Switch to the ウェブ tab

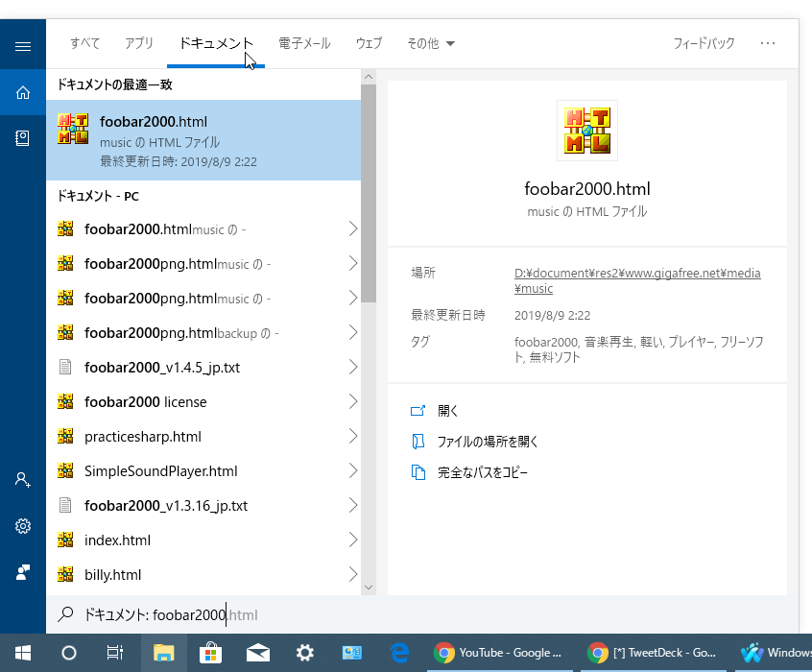(x=369, y=43)
